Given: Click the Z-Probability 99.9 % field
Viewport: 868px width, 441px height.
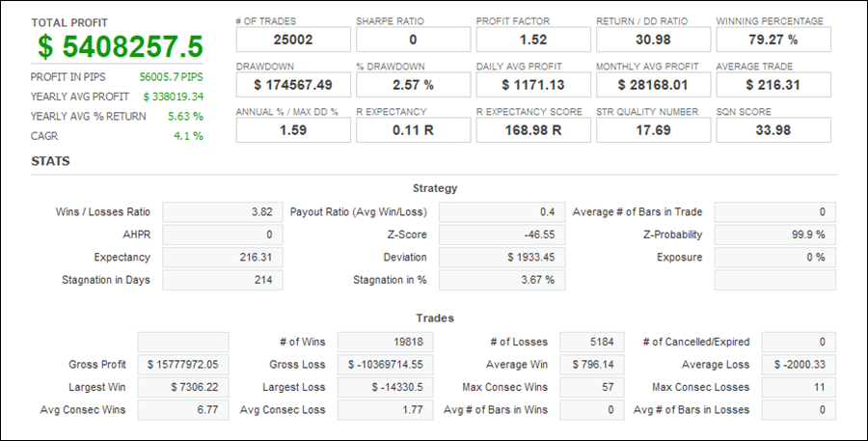Looking at the screenshot, I should (x=775, y=234).
